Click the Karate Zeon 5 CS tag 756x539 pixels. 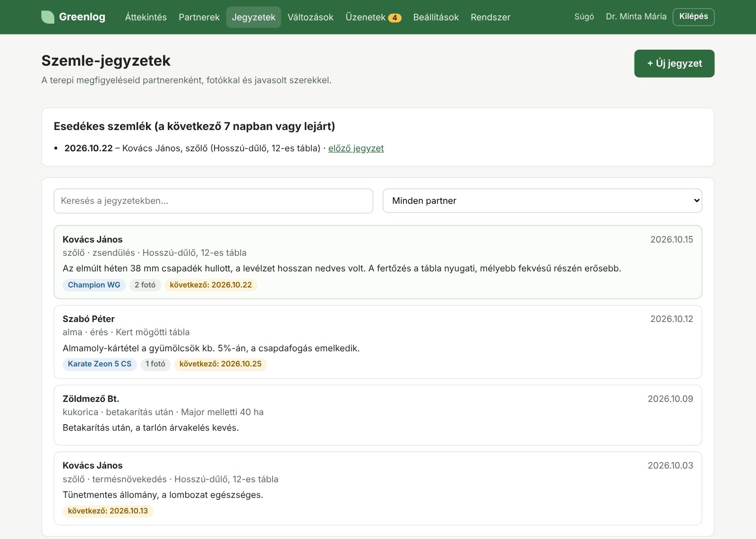pos(100,364)
